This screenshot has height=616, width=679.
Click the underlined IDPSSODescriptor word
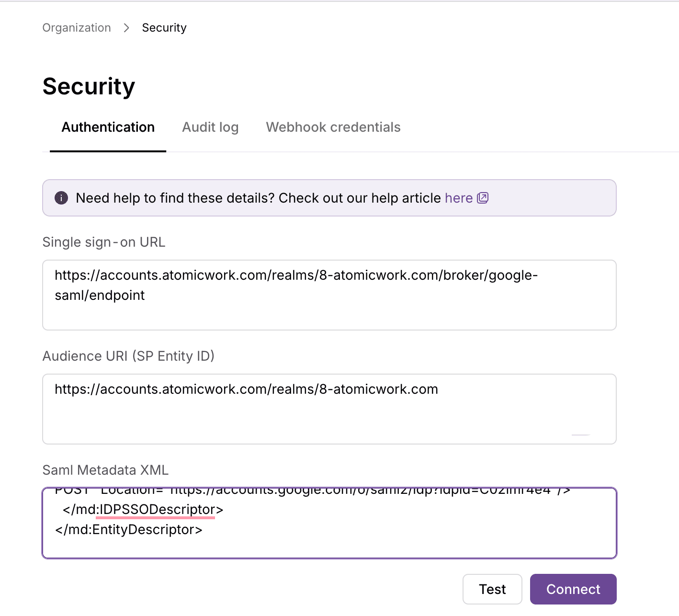pos(158,510)
